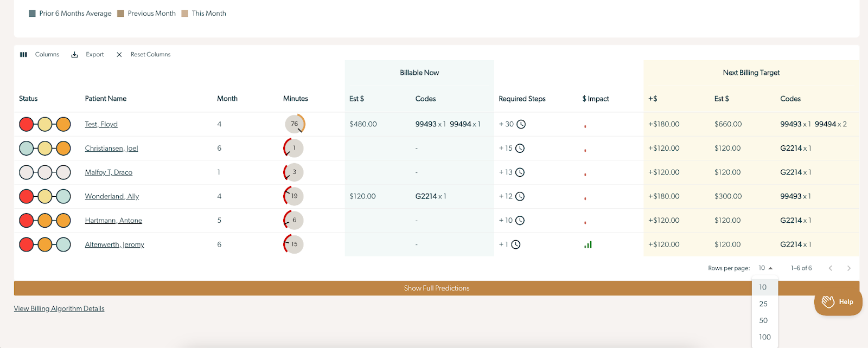Toggle Previous Month legend item
Viewport: 868px width, 348px height.
[146, 14]
